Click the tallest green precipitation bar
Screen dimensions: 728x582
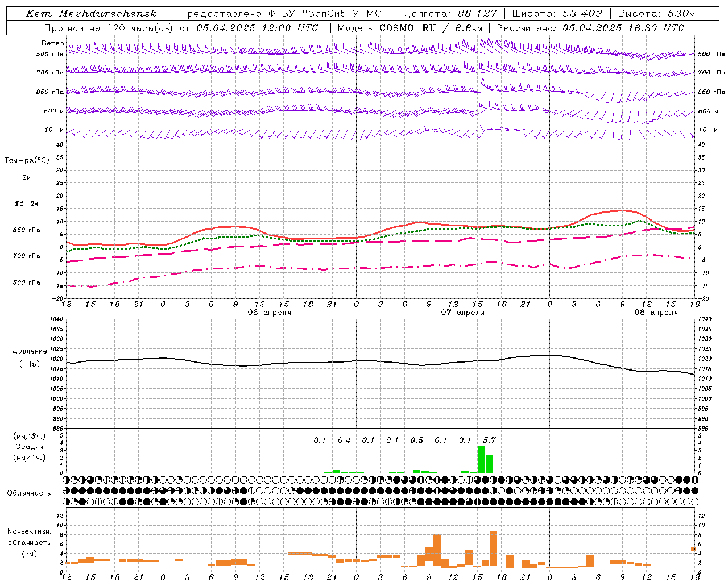[x=481, y=459]
